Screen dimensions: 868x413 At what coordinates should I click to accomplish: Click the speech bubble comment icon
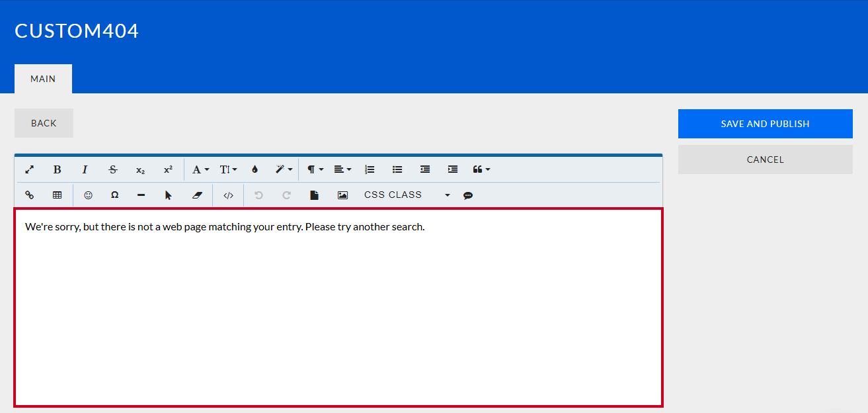point(468,195)
